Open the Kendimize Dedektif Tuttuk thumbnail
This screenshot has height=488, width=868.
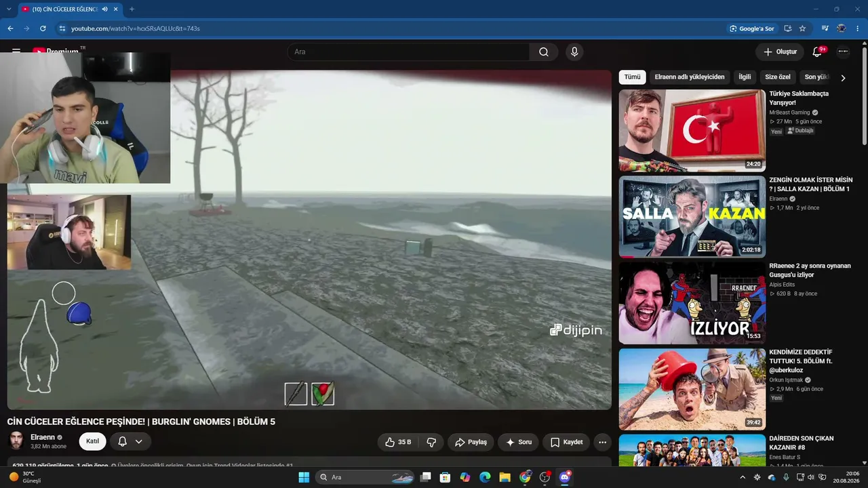click(692, 389)
